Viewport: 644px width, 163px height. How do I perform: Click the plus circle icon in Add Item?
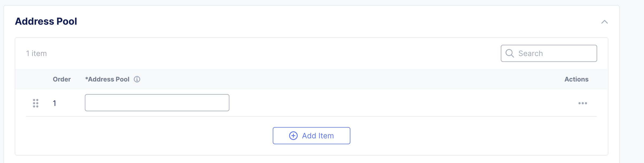(x=293, y=136)
